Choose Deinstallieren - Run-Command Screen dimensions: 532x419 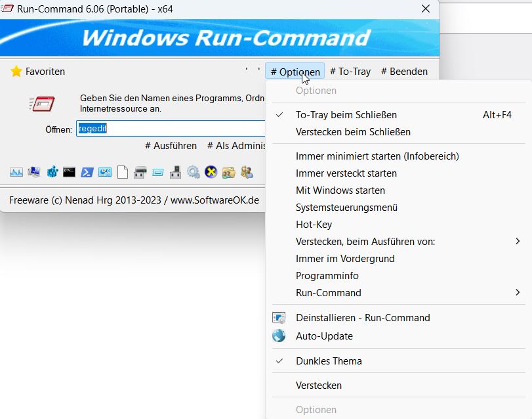tap(398, 318)
